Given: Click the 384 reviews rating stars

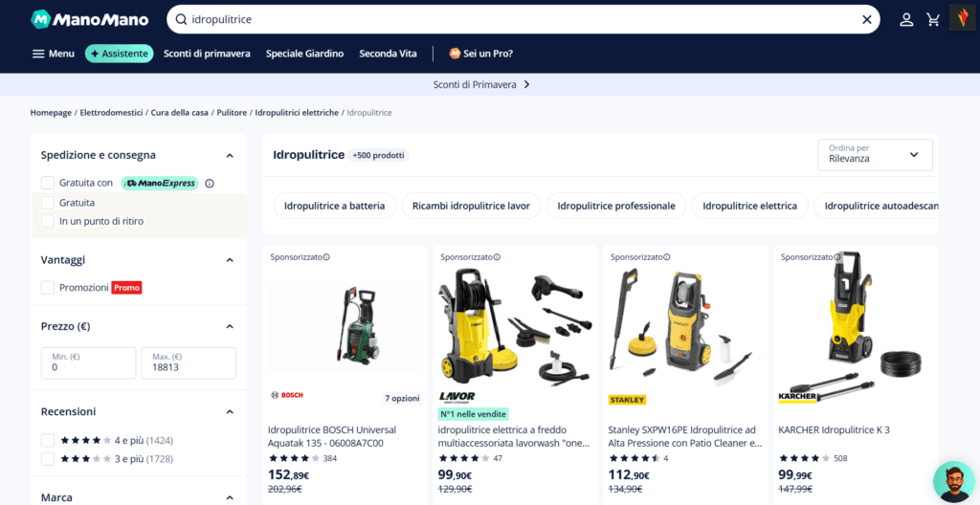Looking at the screenshot, I should pyautogui.click(x=294, y=458).
